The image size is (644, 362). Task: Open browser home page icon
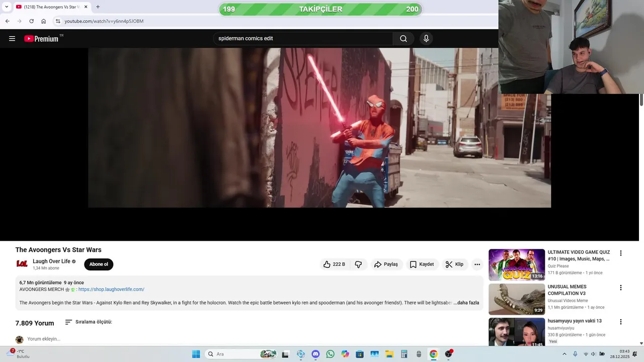[43, 21]
